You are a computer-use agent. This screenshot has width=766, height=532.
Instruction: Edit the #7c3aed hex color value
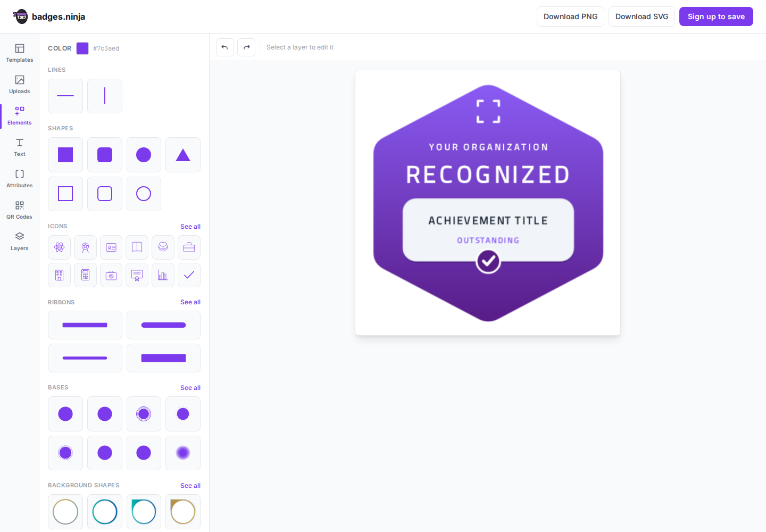[x=106, y=48]
